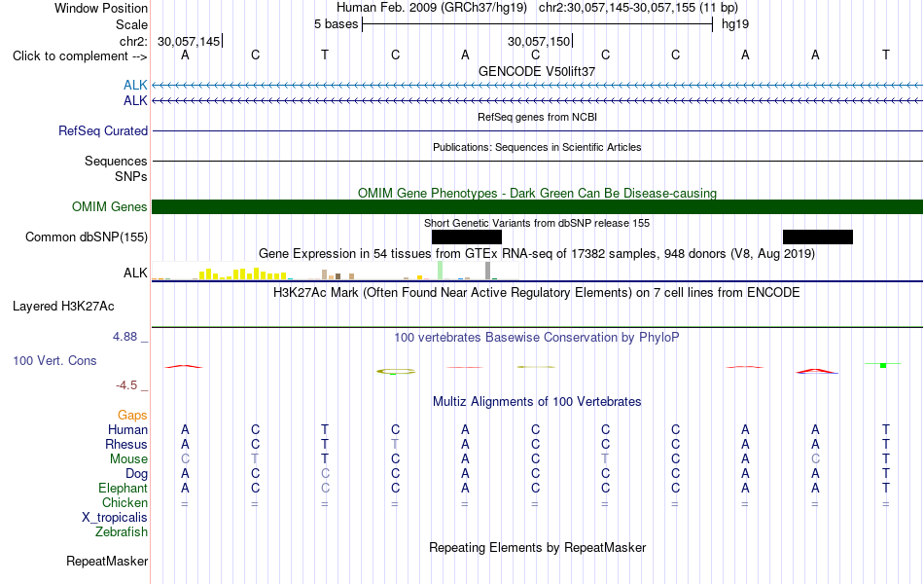Viewport: 924px width, 584px height.
Task: Click the green PhyloP conservation mark at last base
Action: tap(883, 365)
